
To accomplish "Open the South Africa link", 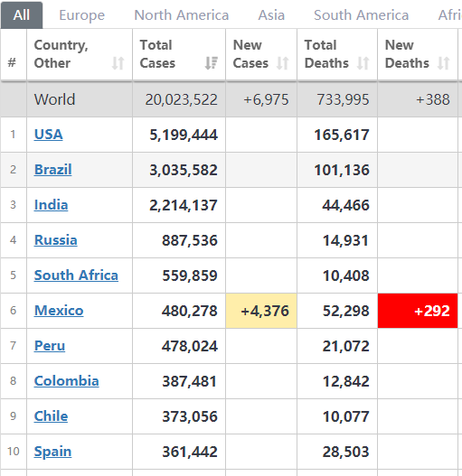I will (76, 275).
